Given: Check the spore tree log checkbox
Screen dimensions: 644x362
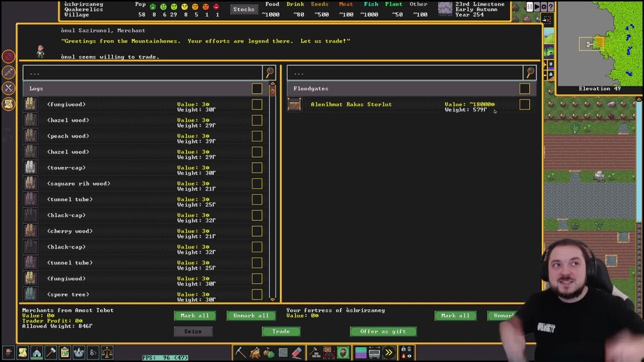Looking at the screenshot, I should pyautogui.click(x=257, y=295).
